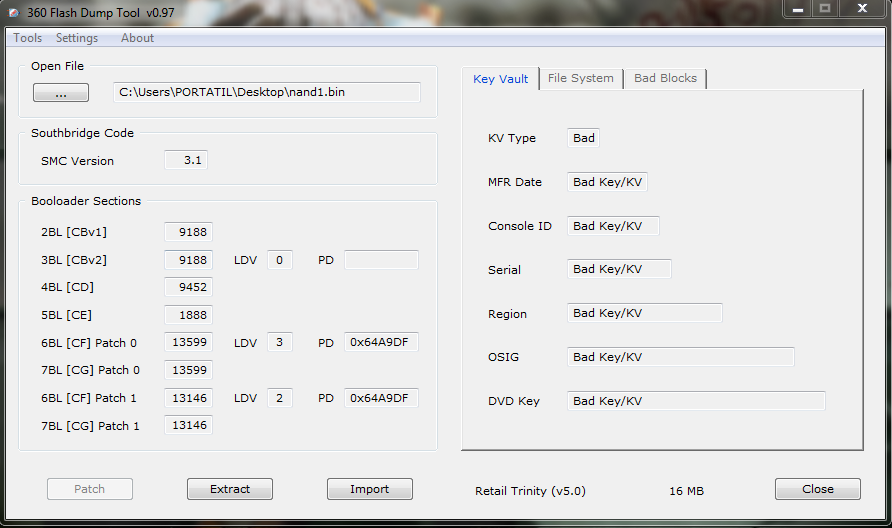This screenshot has width=892, height=528.
Task: Open the Settings menu
Action: [77, 38]
